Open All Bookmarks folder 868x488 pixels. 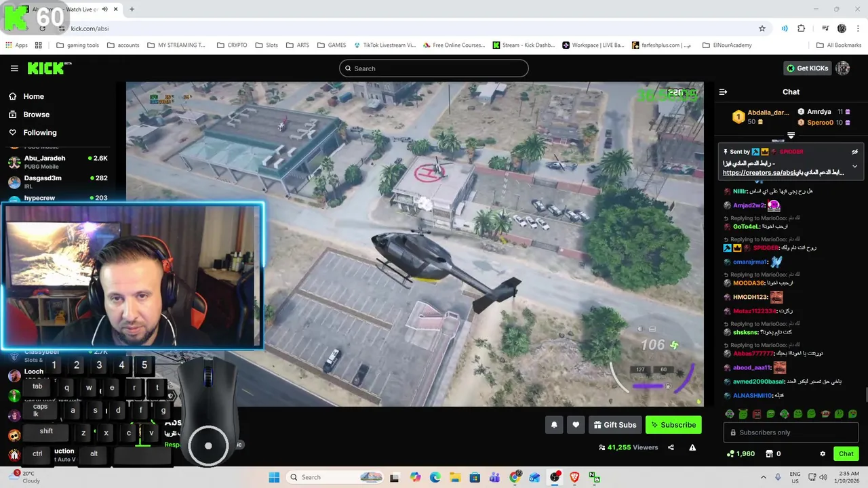[x=839, y=45]
